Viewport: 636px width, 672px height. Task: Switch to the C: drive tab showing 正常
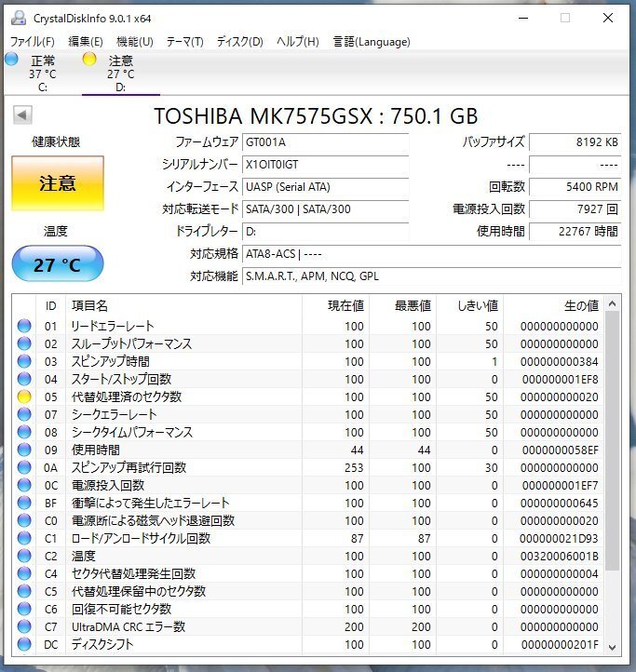point(42,74)
